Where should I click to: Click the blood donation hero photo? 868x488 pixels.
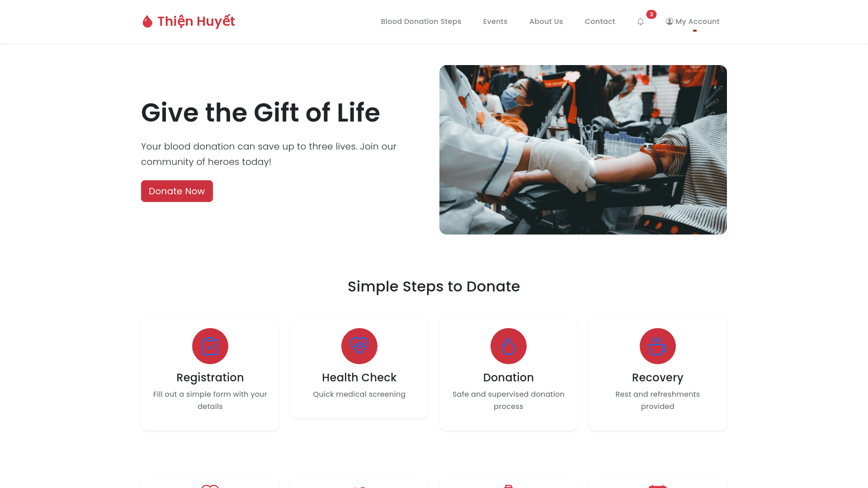(x=583, y=150)
